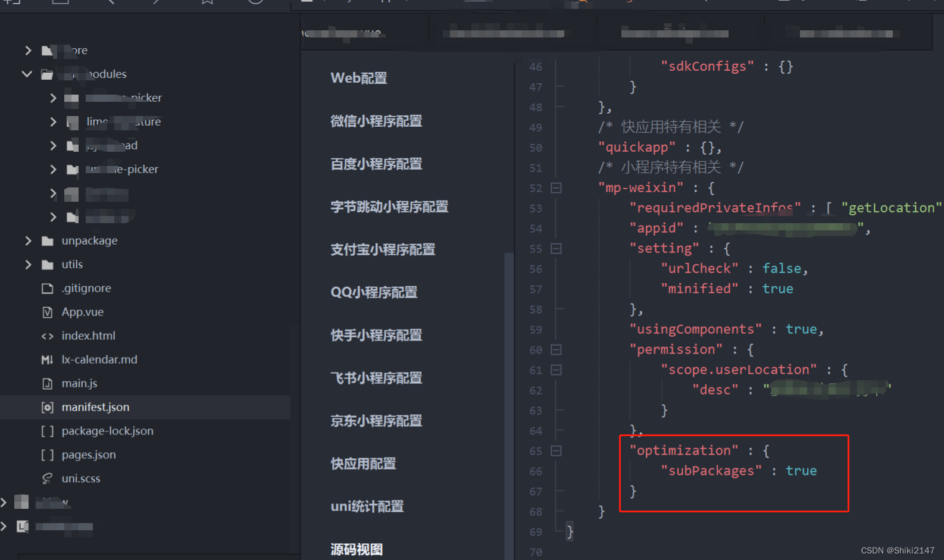Open 百度小程序配置 section
Image resolution: width=944 pixels, height=560 pixels.
(376, 164)
